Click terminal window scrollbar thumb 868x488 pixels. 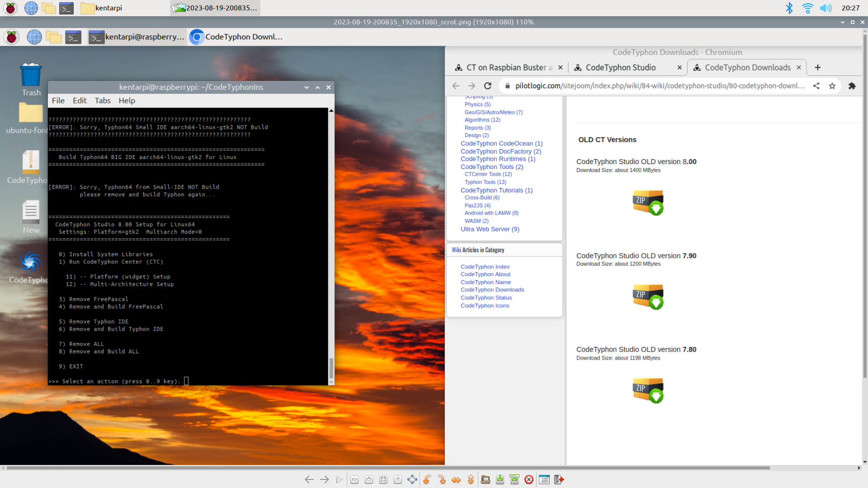(x=331, y=368)
